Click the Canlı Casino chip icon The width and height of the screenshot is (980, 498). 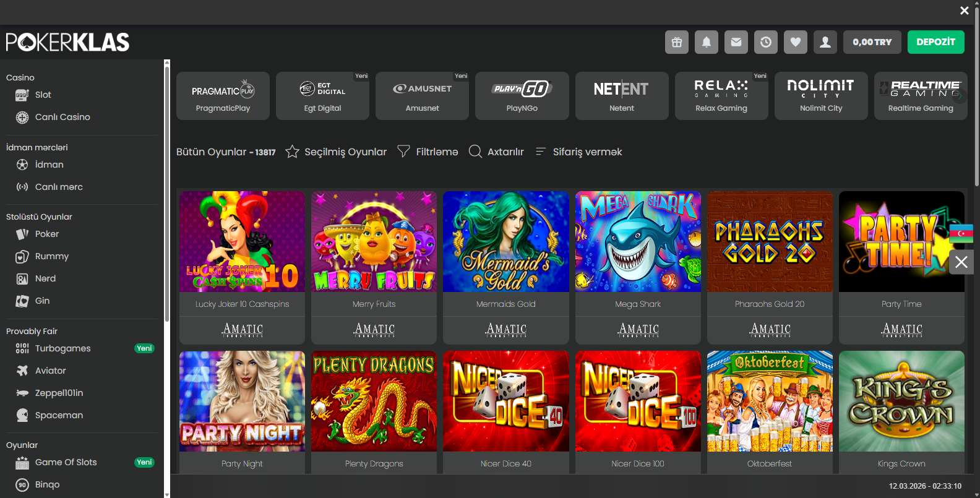pos(22,118)
